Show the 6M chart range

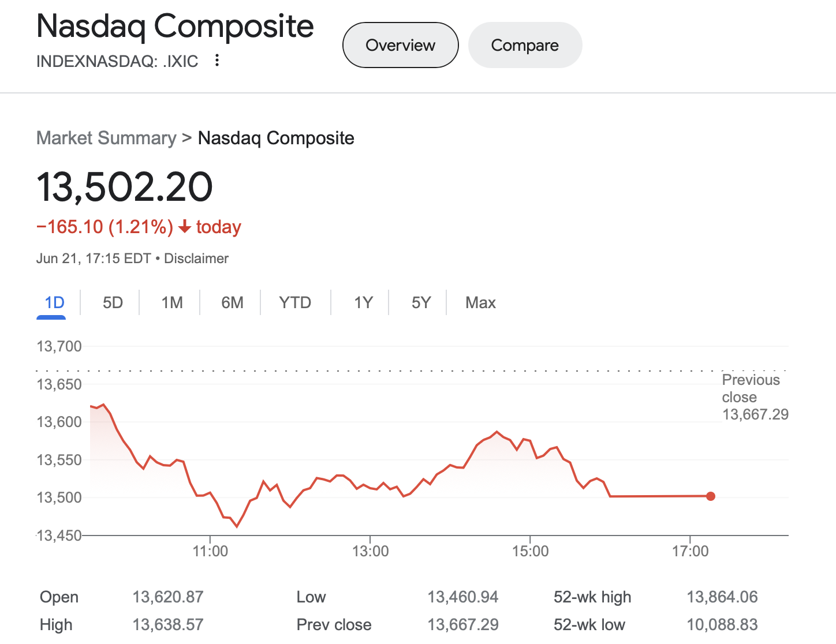[232, 302]
